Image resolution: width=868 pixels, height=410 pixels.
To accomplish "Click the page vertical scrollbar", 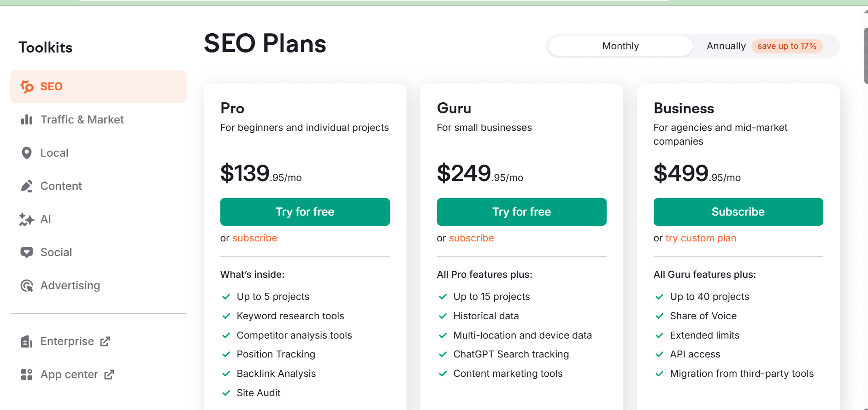I will tap(866, 55).
